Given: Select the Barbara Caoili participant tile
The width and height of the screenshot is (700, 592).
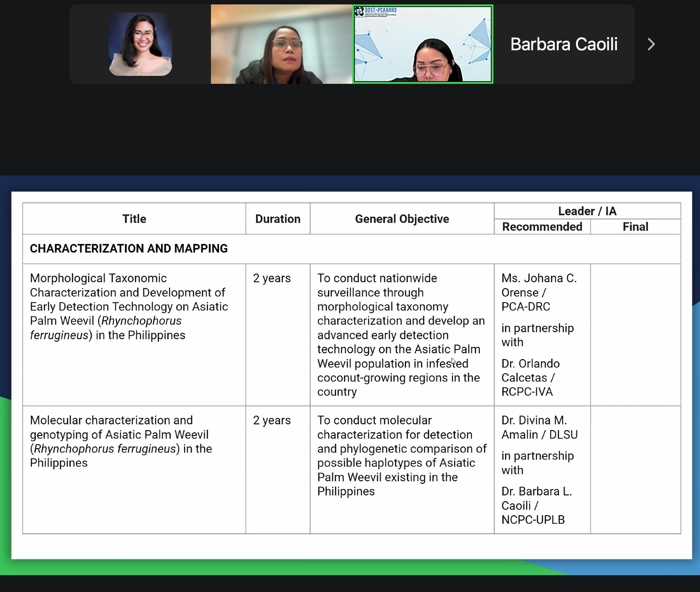Looking at the screenshot, I should (564, 44).
